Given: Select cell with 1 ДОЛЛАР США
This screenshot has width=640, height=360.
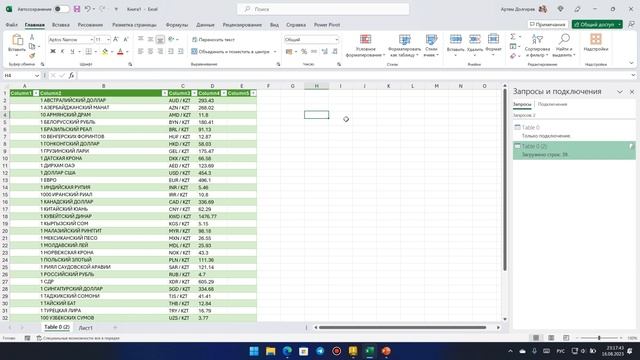Looking at the screenshot, I should coord(103,173).
